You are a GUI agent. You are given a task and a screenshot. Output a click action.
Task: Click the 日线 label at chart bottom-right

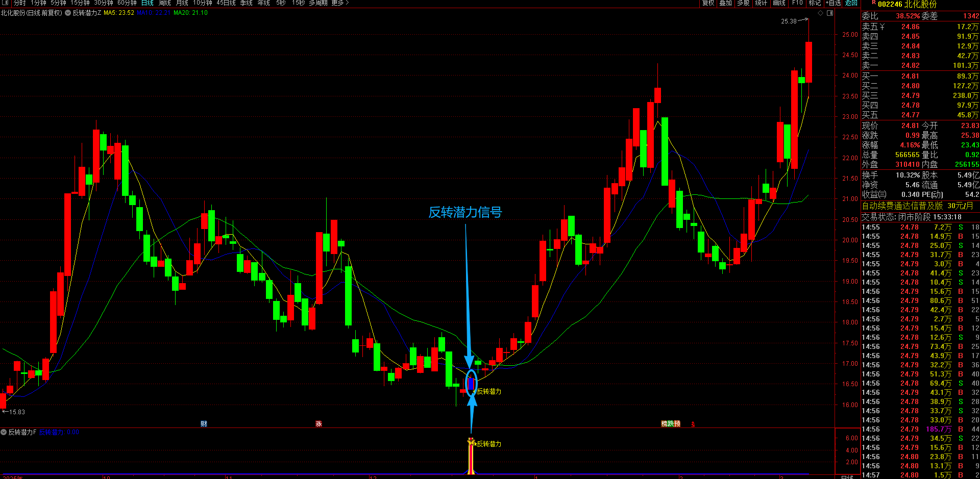847,477
